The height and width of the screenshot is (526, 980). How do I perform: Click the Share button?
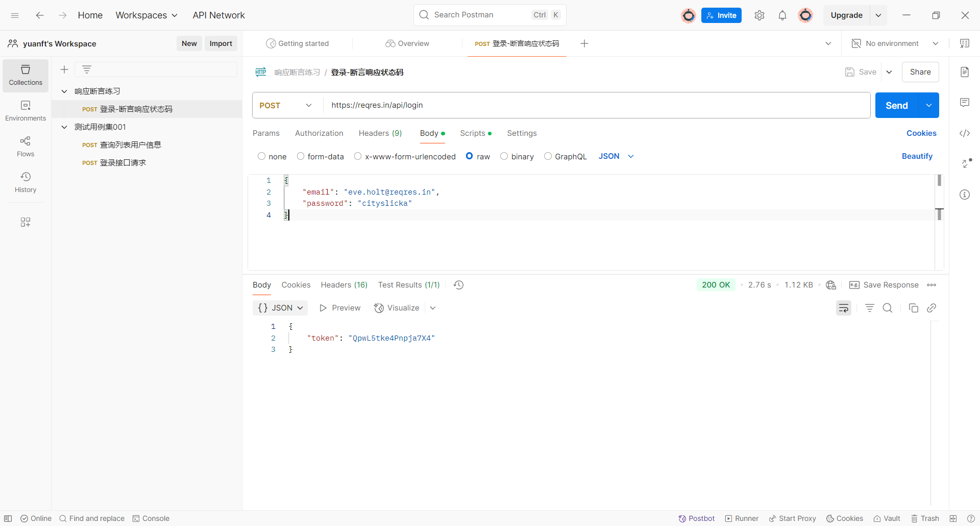coord(920,72)
